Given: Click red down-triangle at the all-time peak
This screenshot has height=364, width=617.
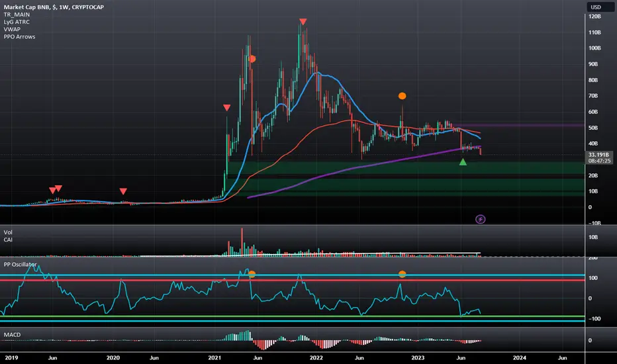Looking at the screenshot, I should [303, 22].
